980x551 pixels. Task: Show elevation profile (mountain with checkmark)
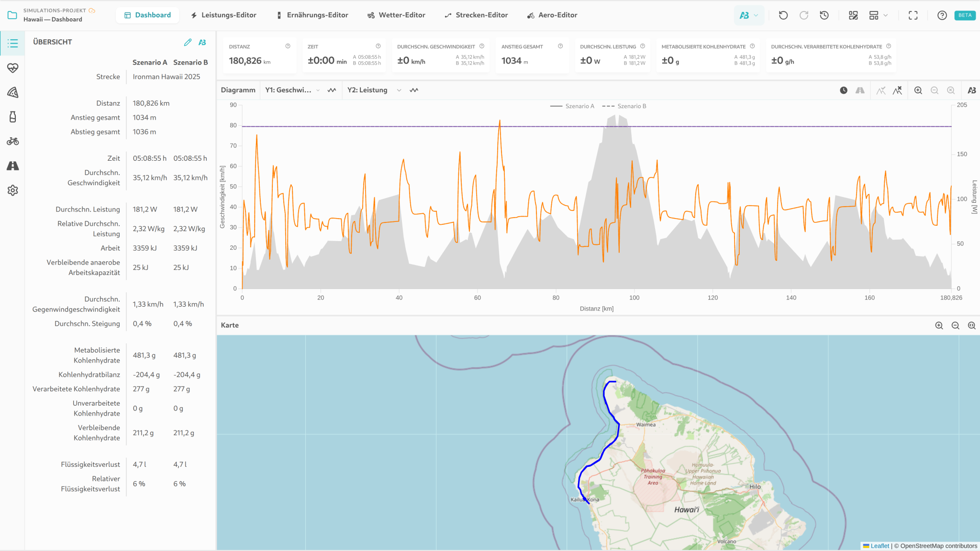tap(881, 90)
